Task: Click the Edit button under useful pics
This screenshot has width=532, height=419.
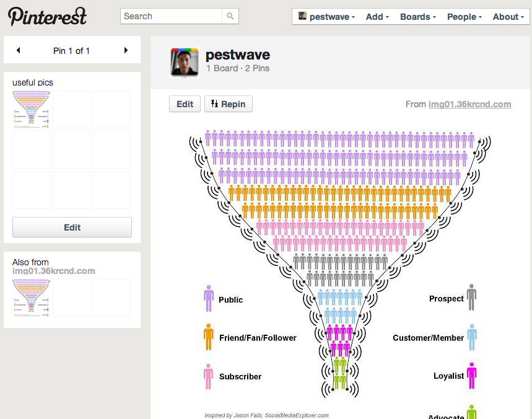Action: (72, 227)
